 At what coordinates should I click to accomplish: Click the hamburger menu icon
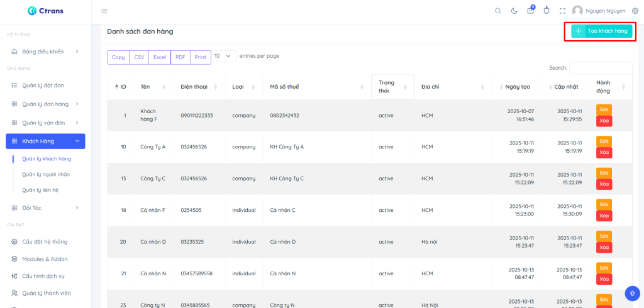click(104, 11)
